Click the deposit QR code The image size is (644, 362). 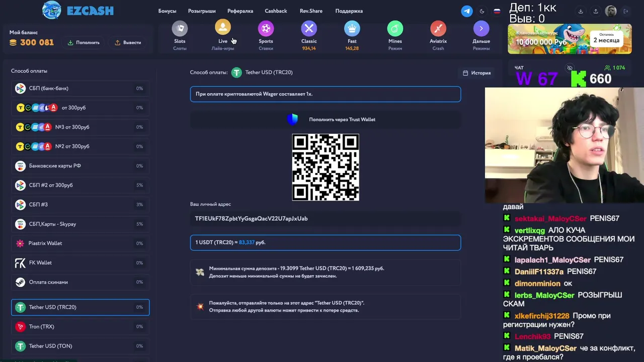(326, 167)
